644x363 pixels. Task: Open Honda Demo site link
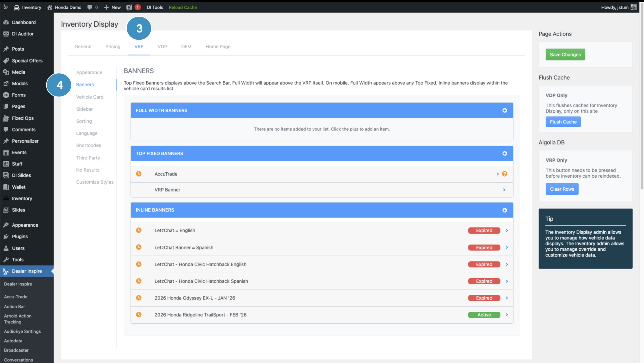64,7
